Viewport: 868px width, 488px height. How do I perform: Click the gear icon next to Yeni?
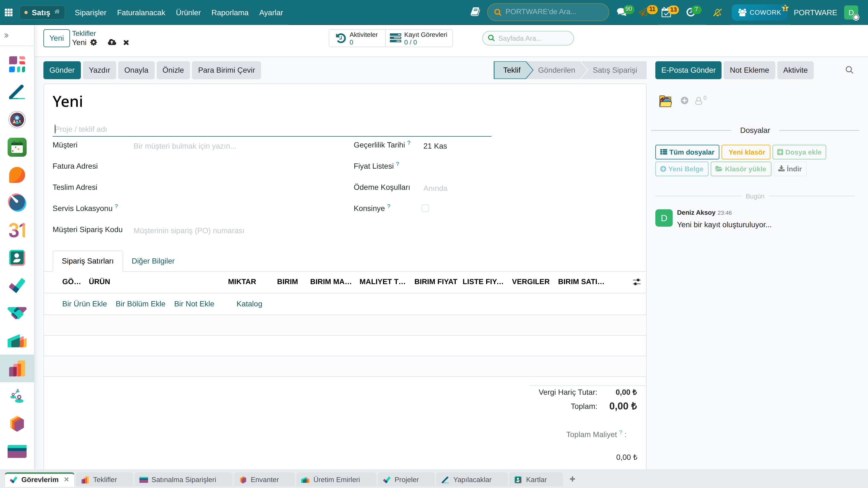pyautogui.click(x=94, y=43)
